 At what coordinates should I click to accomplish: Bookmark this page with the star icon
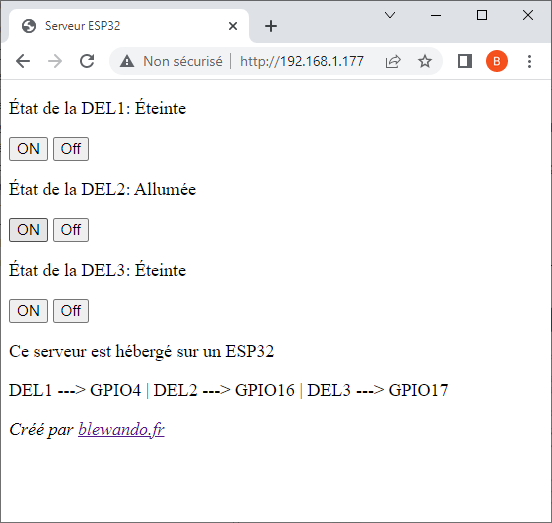point(425,61)
